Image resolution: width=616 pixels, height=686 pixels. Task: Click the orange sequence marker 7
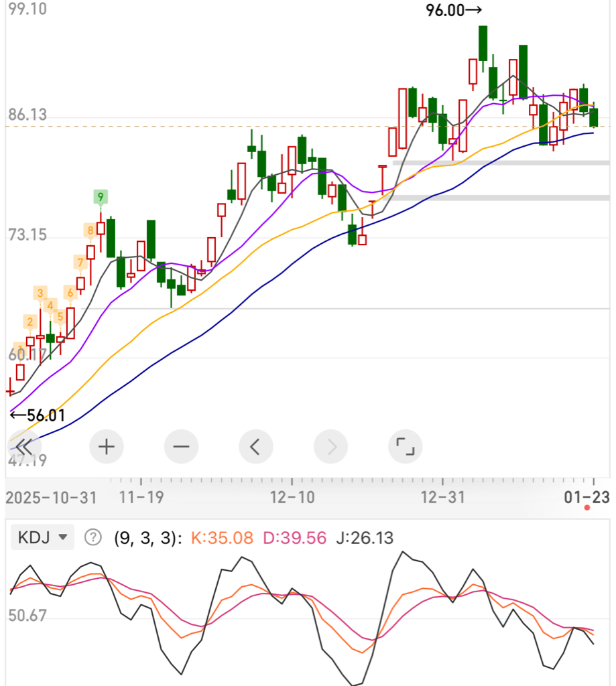pyautogui.click(x=80, y=263)
